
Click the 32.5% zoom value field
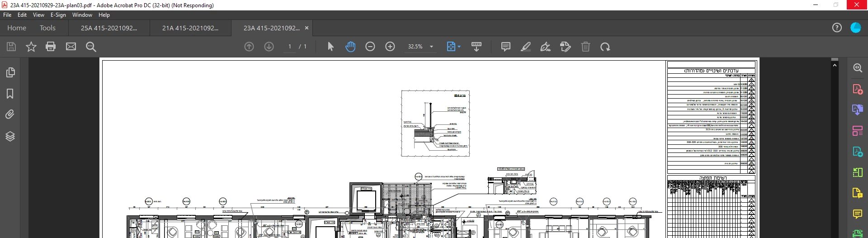tap(415, 47)
